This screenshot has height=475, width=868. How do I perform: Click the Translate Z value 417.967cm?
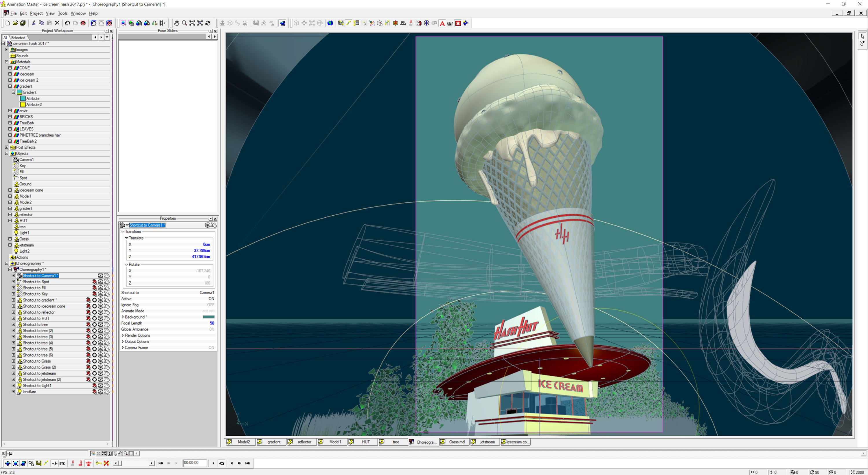(201, 256)
